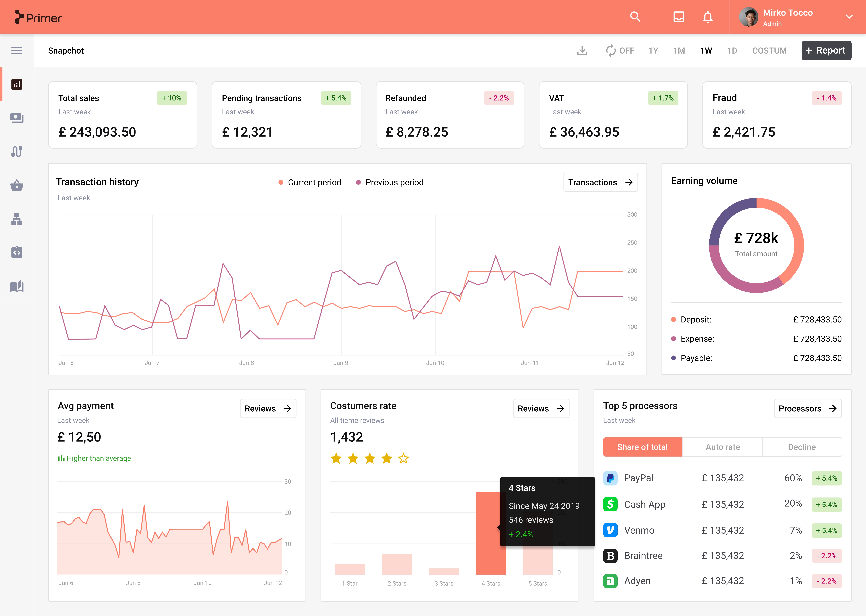Click Mirko Tocco profile avatar
The image size is (866, 616).
(749, 17)
